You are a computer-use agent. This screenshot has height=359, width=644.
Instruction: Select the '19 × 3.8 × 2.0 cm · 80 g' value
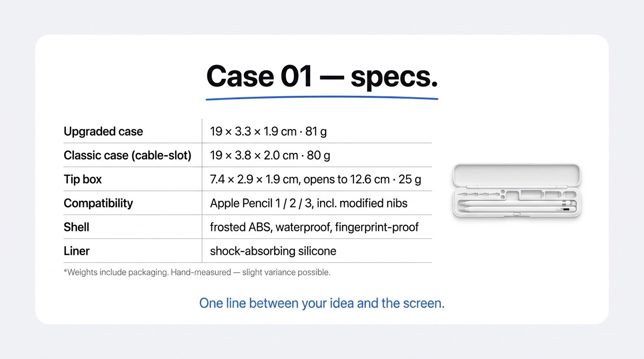tap(270, 155)
